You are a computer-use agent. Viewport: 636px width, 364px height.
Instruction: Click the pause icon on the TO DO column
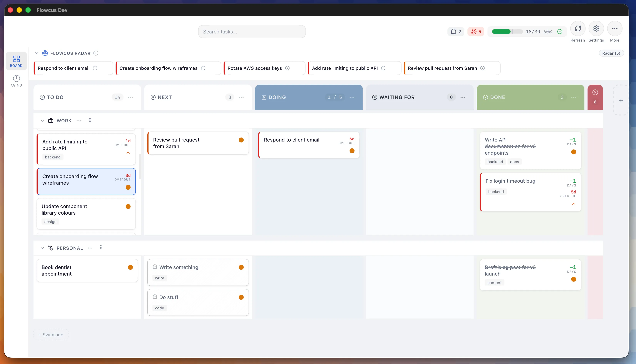tap(43, 97)
